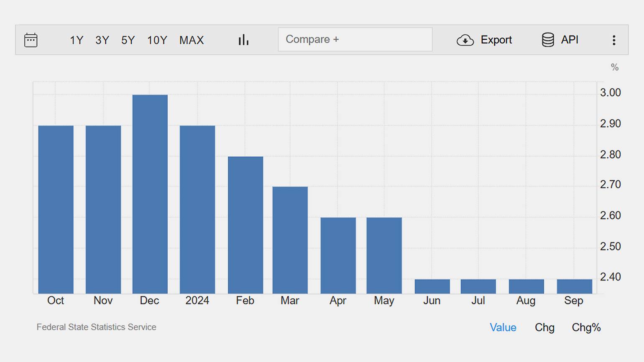Click the Apr bar in the chart

coord(338,255)
